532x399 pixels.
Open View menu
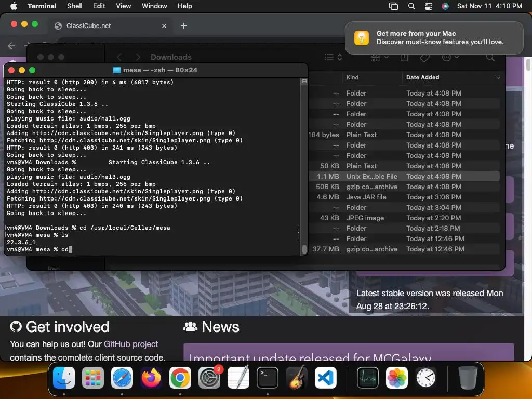pyautogui.click(x=124, y=6)
